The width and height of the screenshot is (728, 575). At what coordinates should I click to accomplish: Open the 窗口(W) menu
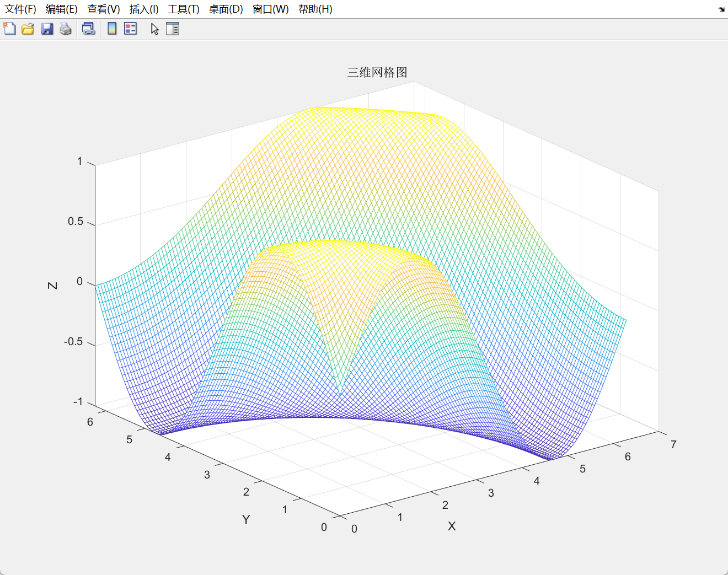pyautogui.click(x=271, y=9)
